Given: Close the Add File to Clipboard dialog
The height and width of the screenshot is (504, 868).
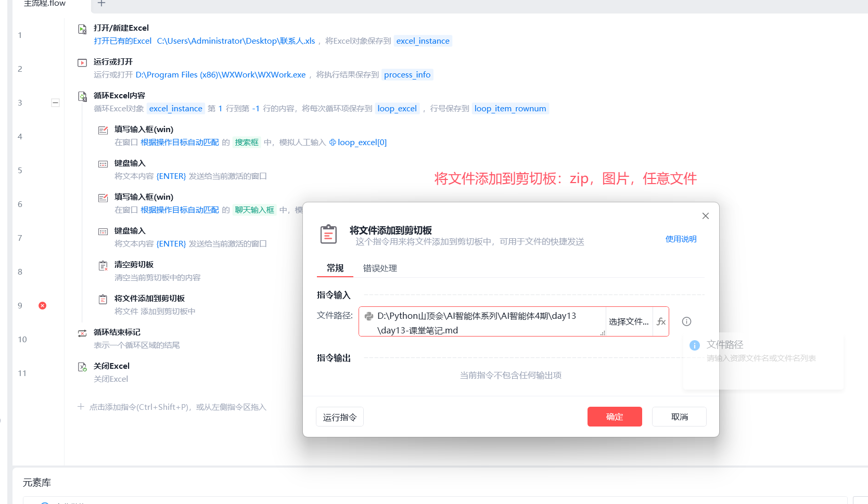Looking at the screenshot, I should 706,216.
